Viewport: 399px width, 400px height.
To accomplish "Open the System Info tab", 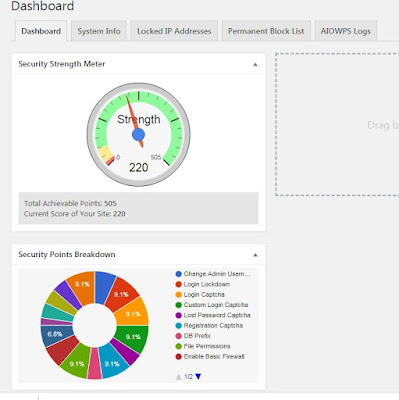I will (99, 31).
